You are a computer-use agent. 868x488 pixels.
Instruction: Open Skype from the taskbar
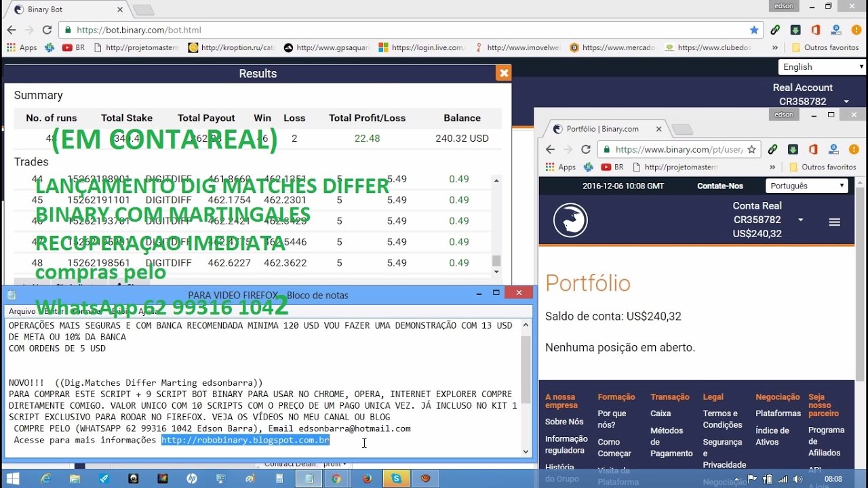tap(396, 479)
